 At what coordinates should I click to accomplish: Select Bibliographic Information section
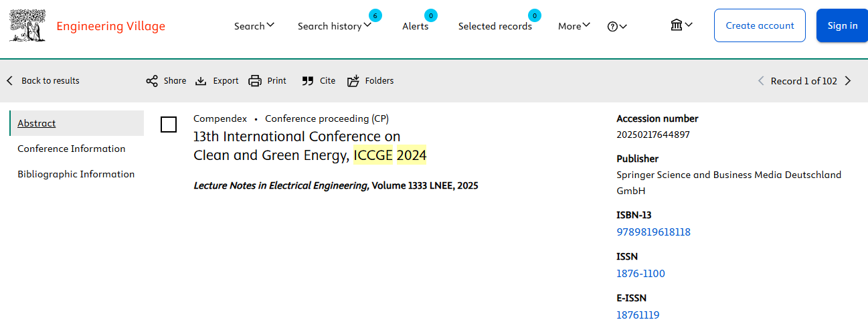coord(76,174)
